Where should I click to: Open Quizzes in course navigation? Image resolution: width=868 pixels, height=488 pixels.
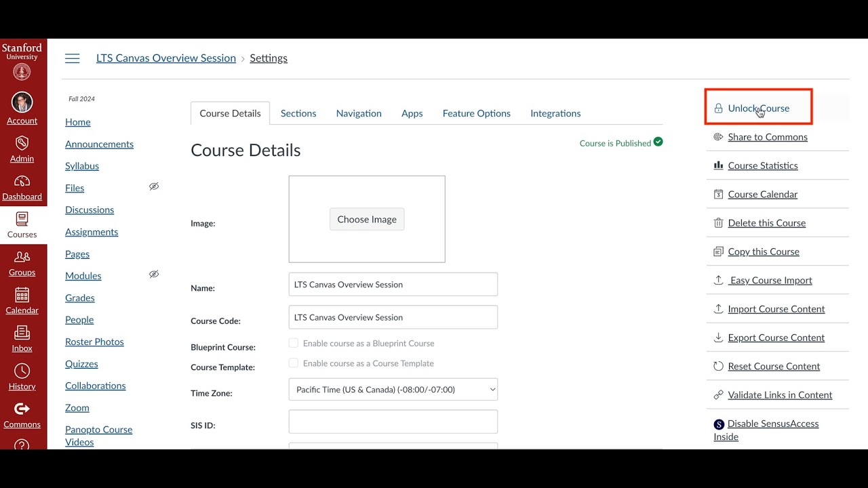[81, 364]
